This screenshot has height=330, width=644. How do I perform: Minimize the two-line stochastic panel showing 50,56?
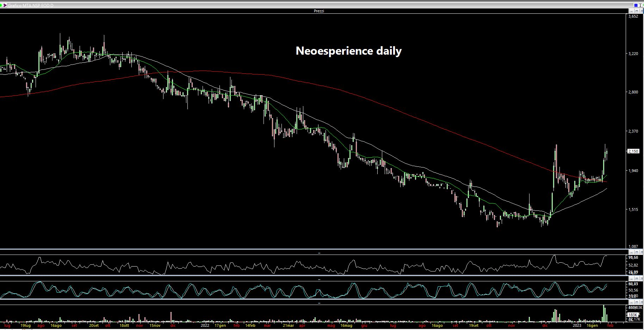point(631,278)
